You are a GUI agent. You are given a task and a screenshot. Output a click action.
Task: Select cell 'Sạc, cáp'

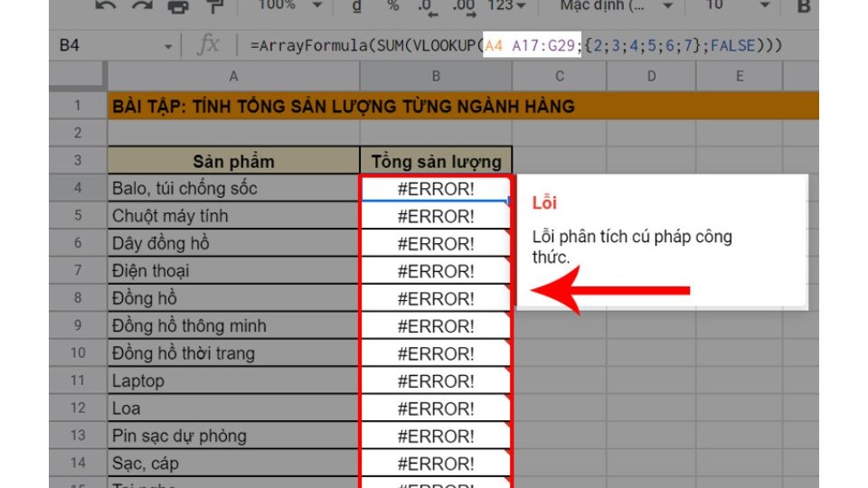click(233, 463)
